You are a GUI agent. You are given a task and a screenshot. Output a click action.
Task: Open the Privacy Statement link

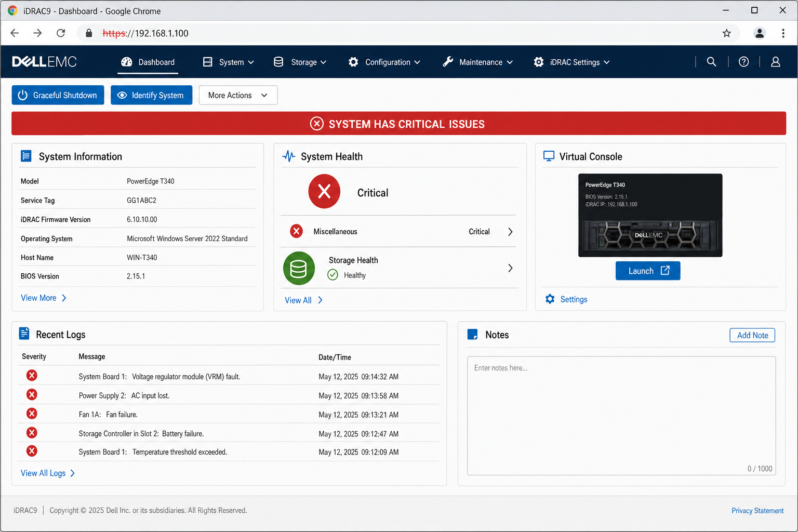(757, 511)
